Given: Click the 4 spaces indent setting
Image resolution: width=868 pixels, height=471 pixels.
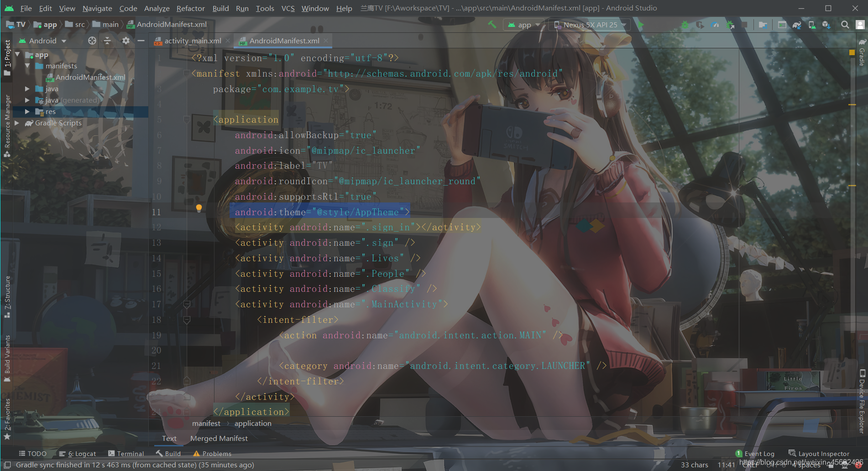Looking at the screenshot, I should pyautogui.click(x=806, y=465).
